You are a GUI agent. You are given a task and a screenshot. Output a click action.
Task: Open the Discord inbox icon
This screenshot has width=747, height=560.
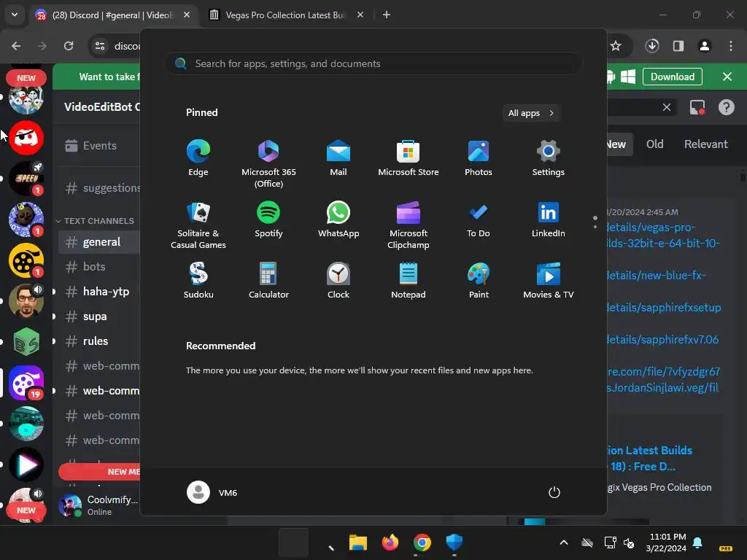(697, 107)
